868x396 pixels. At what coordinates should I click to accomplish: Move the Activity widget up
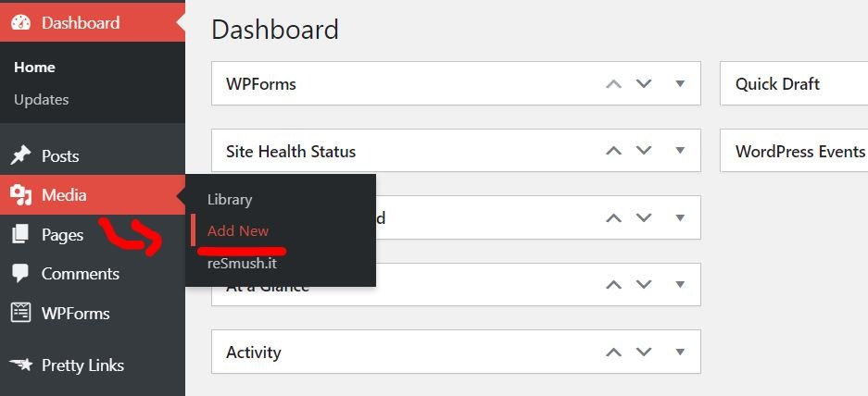[613, 352]
